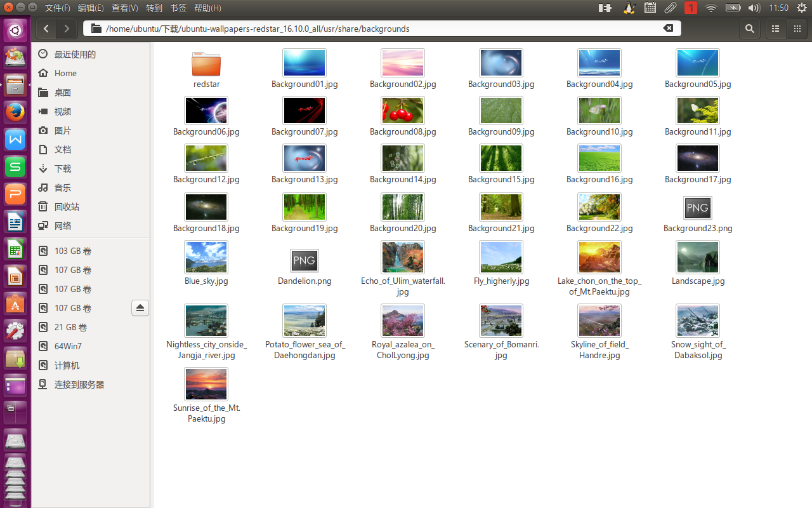Open the 查看(V) menu
Viewport: 812px width, 508px height.
[124, 8]
